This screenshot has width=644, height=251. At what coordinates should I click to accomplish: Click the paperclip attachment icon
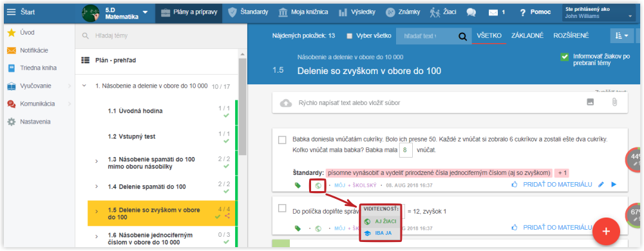614,102
